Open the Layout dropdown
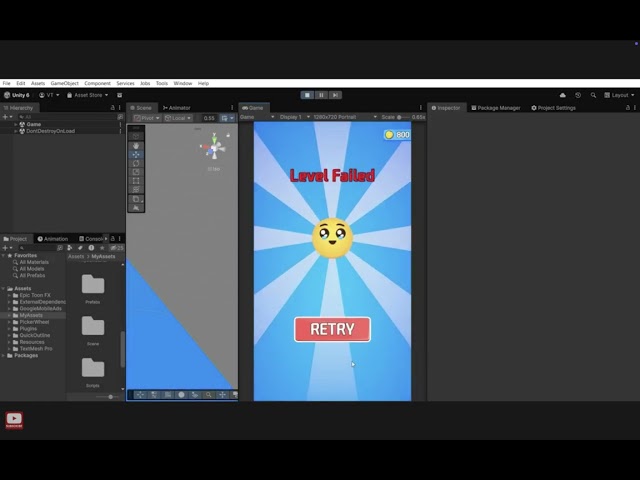The height and width of the screenshot is (480, 640). [619, 95]
